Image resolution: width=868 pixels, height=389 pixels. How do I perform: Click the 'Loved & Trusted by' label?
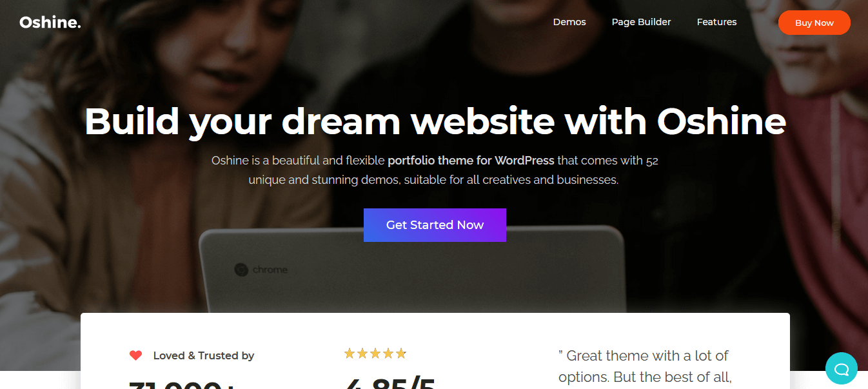(x=204, y=355)
